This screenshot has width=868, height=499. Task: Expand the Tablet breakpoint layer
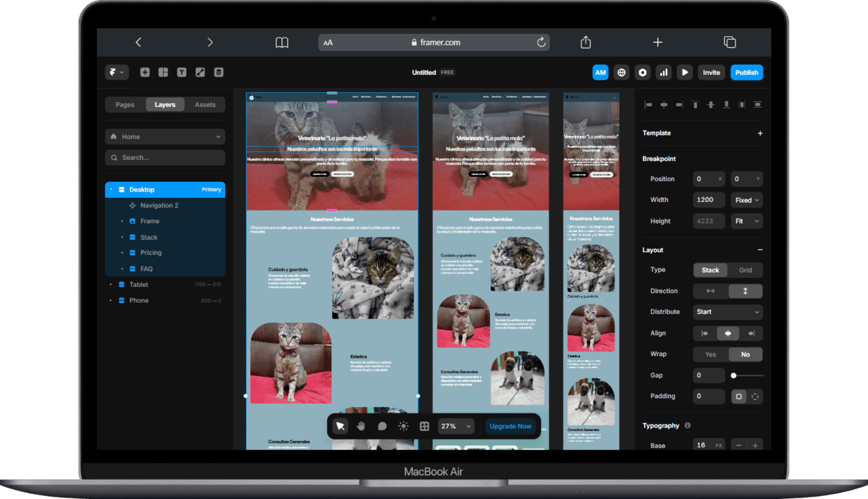coord(111,285)
